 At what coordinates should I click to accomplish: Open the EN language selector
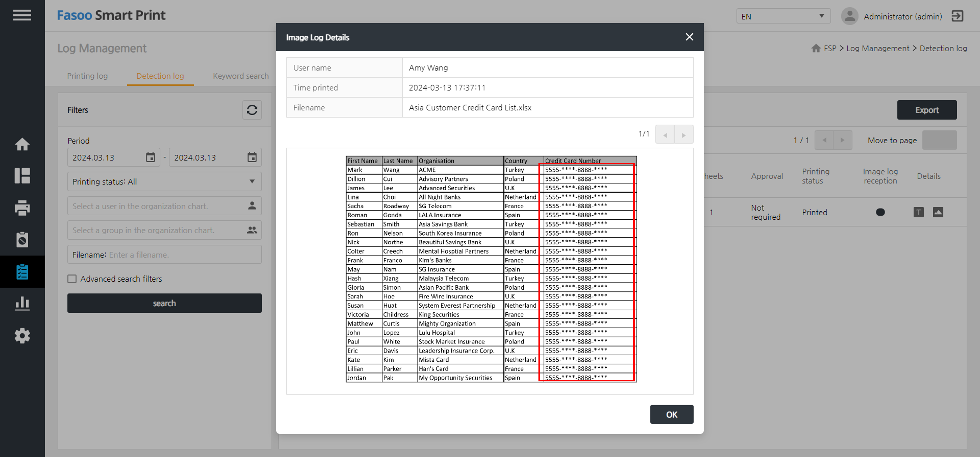[x=783, y=16]
